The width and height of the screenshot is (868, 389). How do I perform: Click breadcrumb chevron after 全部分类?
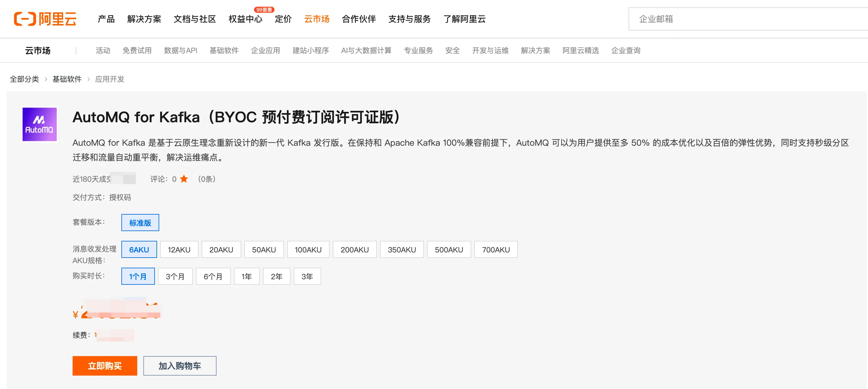pos(46,79)
